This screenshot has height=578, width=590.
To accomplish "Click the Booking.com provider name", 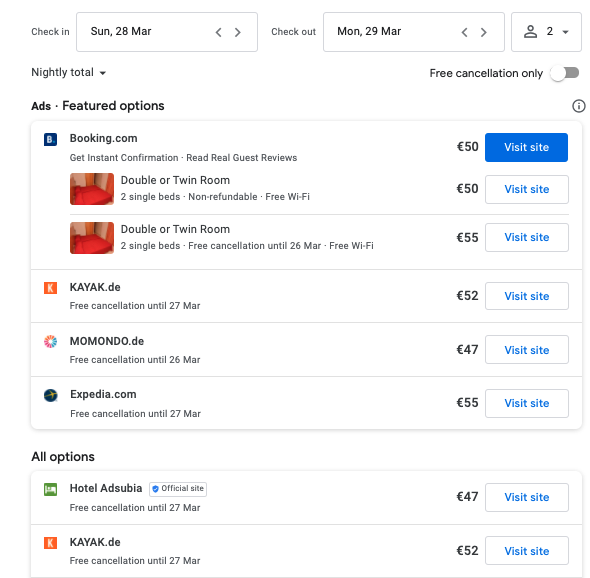I will click(103, 138).
